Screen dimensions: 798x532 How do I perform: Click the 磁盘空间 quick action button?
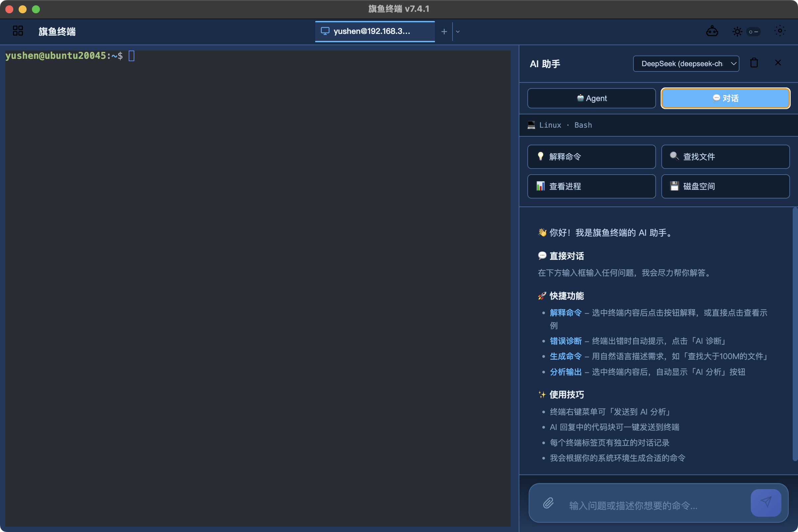tap(725, 186)
